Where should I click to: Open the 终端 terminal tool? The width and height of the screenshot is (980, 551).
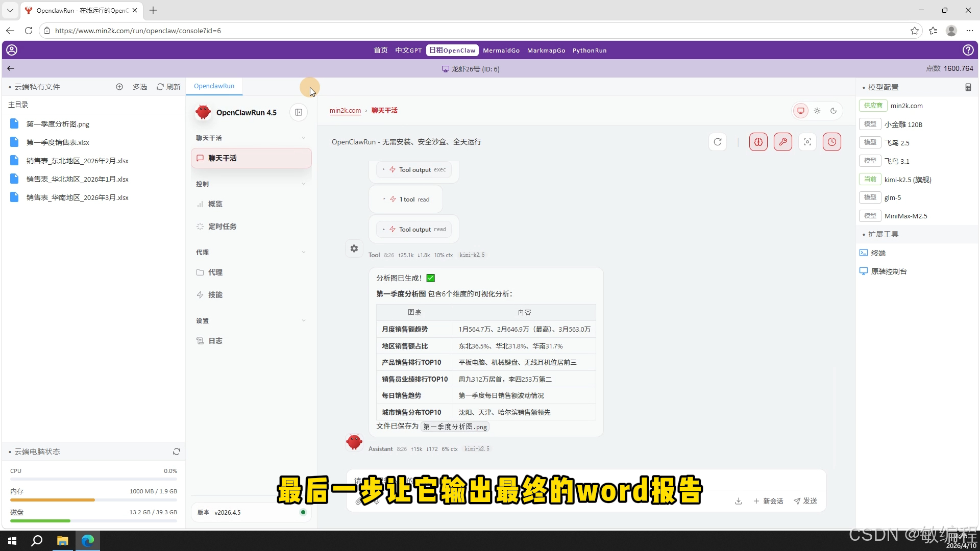[877, 253]
